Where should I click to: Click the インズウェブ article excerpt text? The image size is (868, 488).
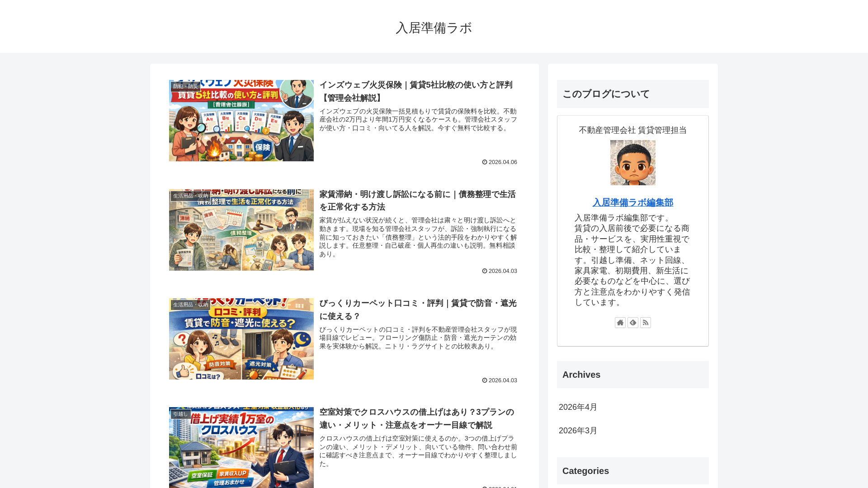click(418, 120)
